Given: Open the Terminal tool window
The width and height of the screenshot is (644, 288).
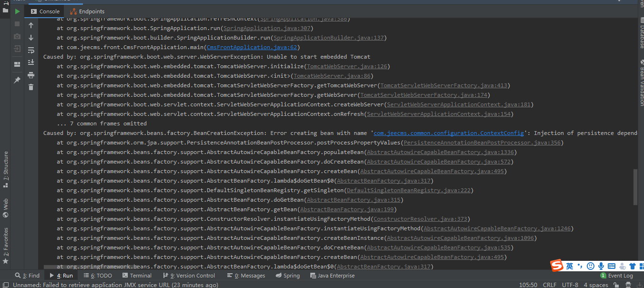Looking at the screenshot, I should tap(137, 276).
